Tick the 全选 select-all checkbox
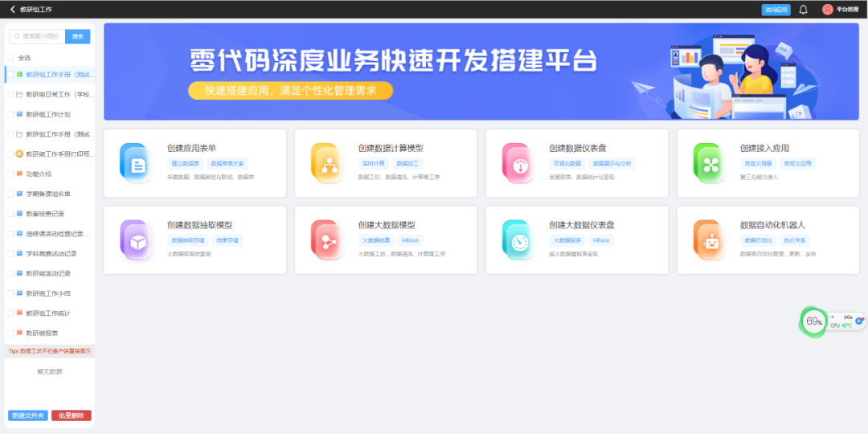 click(x=10, y=58)
